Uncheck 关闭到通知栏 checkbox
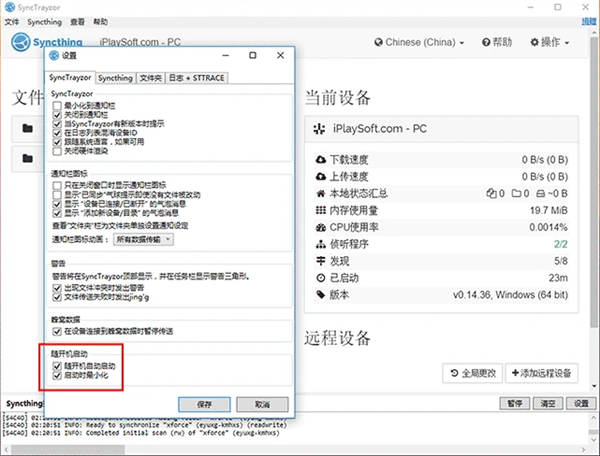This screenshot has width=600, height=456. (57, 115)
